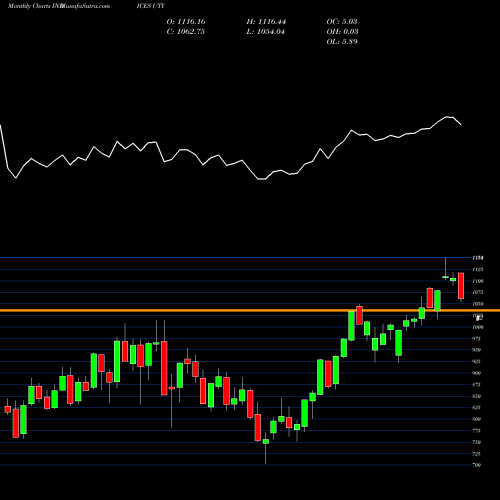
Task: Click the OH: 0.03 reading
Action: (342, 32)
